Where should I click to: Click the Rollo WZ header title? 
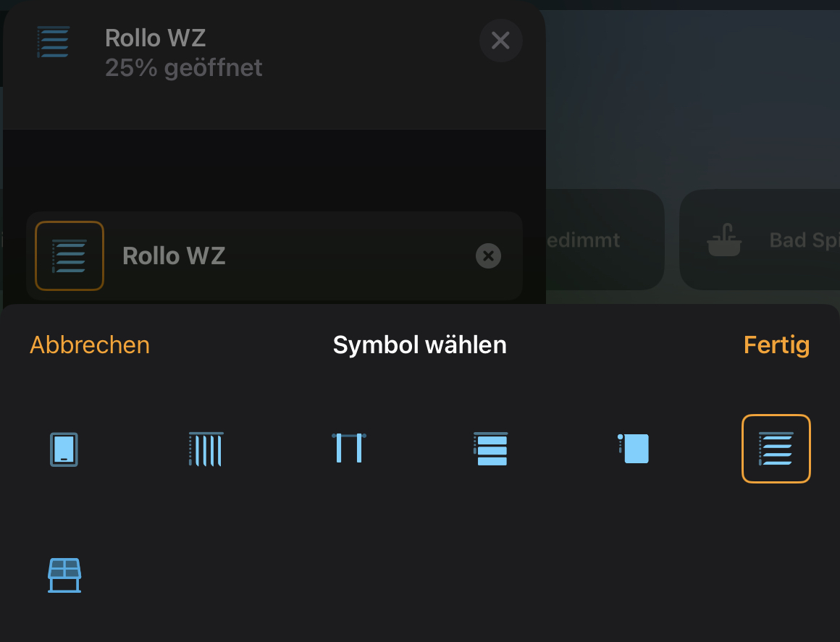(x=156, y=38)
